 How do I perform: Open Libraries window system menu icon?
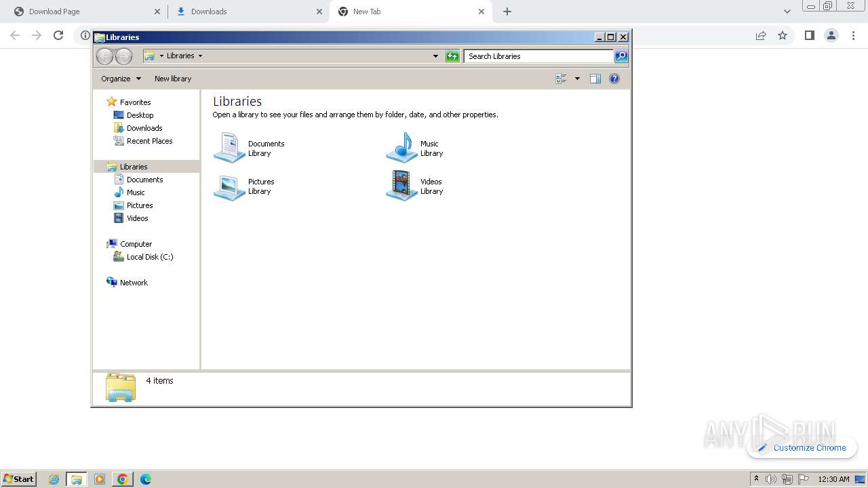point(99,37)
